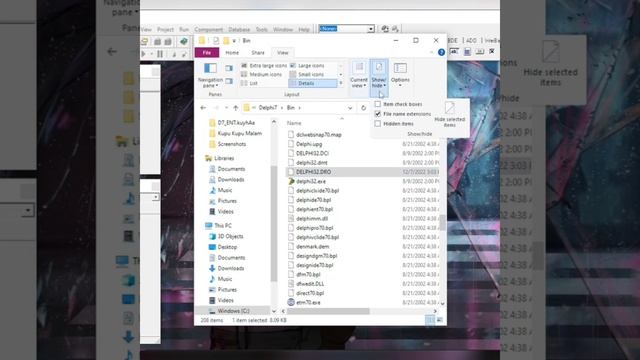Minimize the ribbon chevron
Viewport: 640px width, 360px height.
pyautogui.click(x=431, y=52)
